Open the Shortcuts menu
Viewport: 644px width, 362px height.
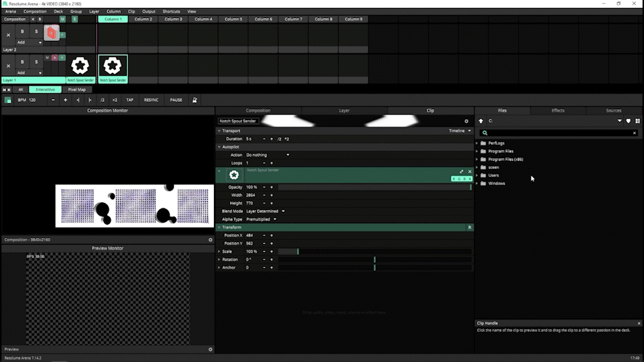171,11
